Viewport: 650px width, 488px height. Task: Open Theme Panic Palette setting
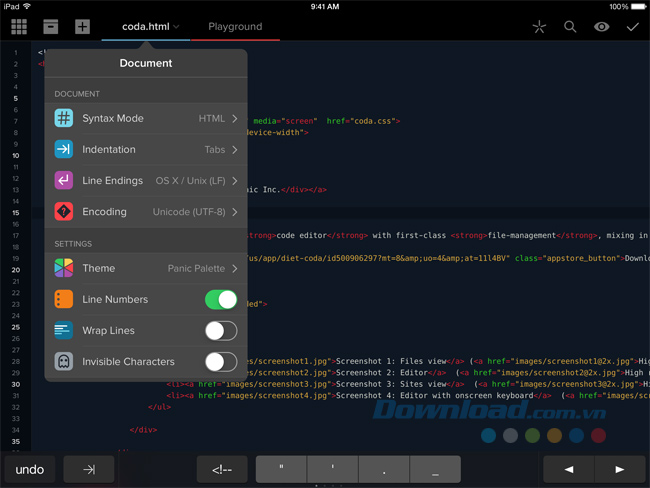point(146,268)
